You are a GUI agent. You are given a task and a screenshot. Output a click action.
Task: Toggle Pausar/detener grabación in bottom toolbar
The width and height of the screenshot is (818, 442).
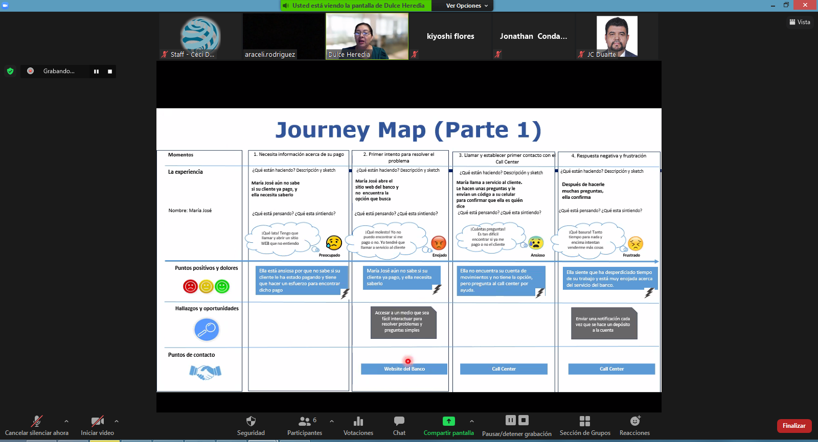point(516,421)
